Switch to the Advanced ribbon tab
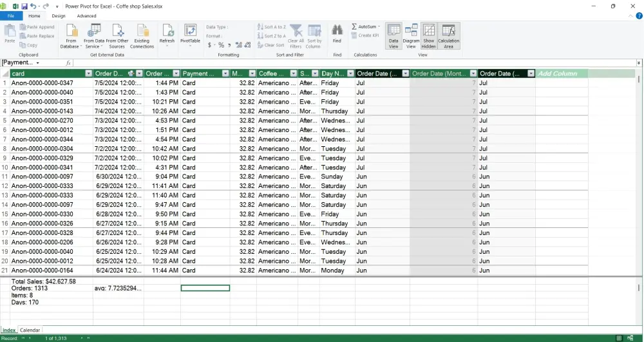Image resolution: width=644 pixels, height=342 pixels. (x=87, y=16)
